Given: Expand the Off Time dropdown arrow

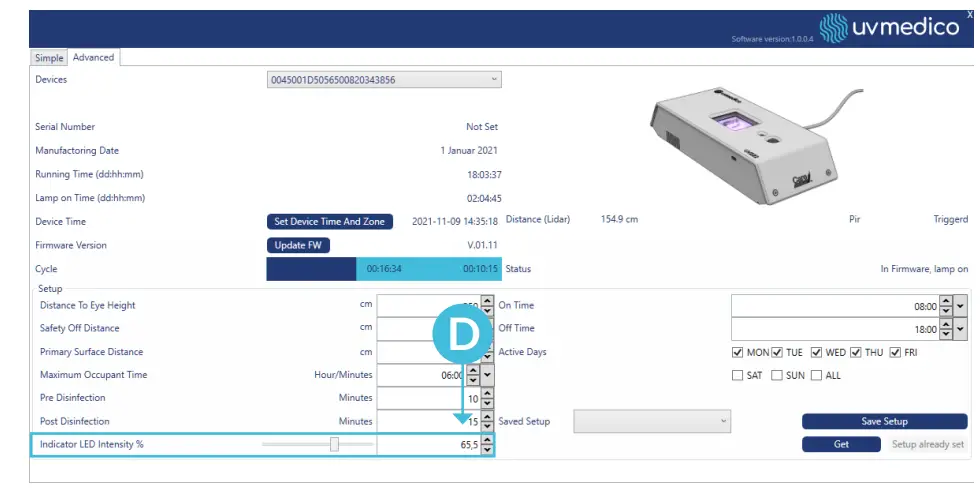Looking at the screenshot, I should [960, 329].
